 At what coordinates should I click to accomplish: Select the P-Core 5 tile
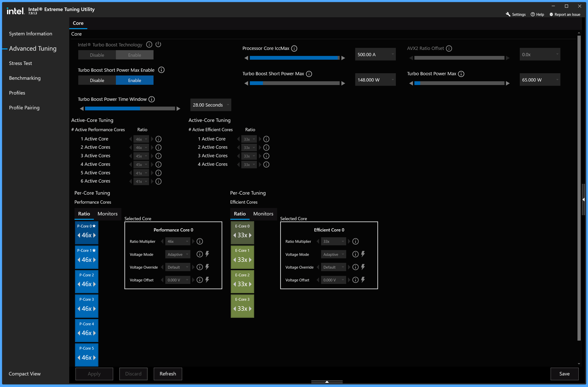click(x=87, y=355)
